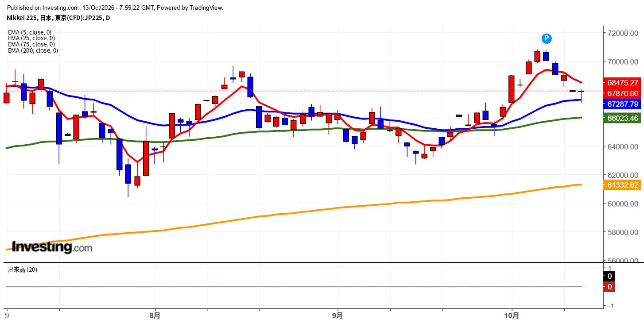Image resolution: width=644 pixels, height=323 pixels.
Task: Click the red 68475.27 price label
Action: [x=623, y=83]
